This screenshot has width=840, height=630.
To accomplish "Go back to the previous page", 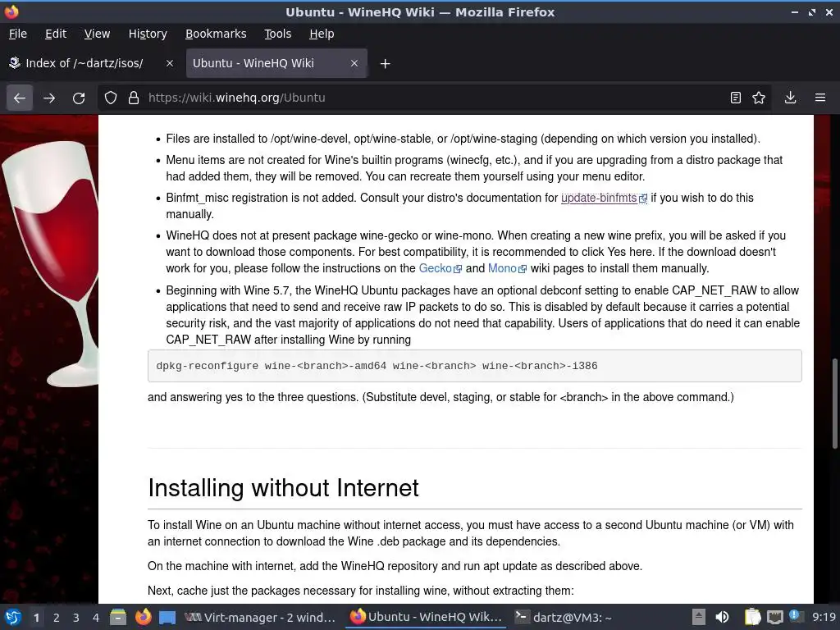I will pos(20,98).
